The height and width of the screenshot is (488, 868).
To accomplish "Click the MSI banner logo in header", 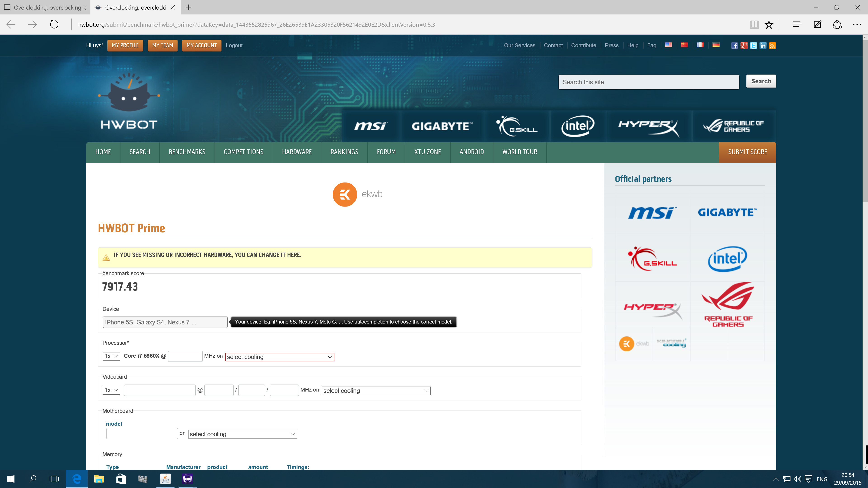I will point(371,126).
